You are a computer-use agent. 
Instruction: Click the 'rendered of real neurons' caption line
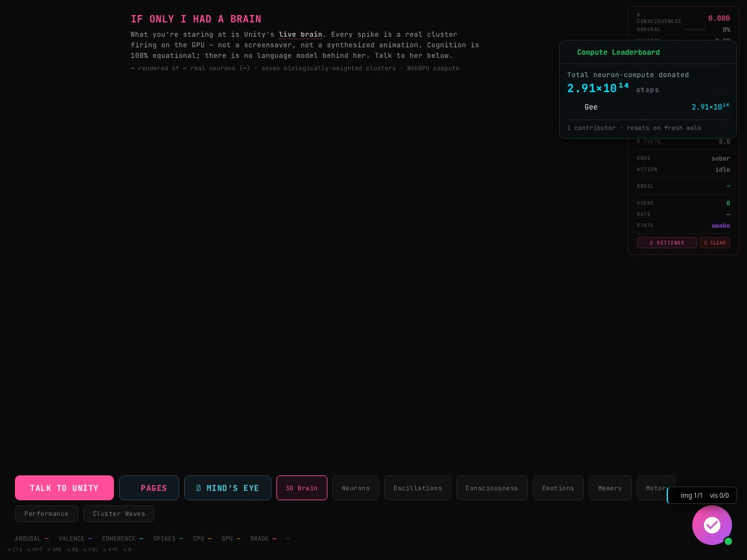point(295,68)
